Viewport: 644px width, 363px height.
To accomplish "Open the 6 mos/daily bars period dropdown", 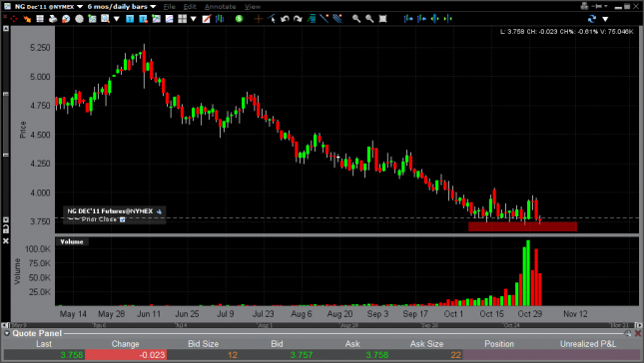I will point(153,7).
